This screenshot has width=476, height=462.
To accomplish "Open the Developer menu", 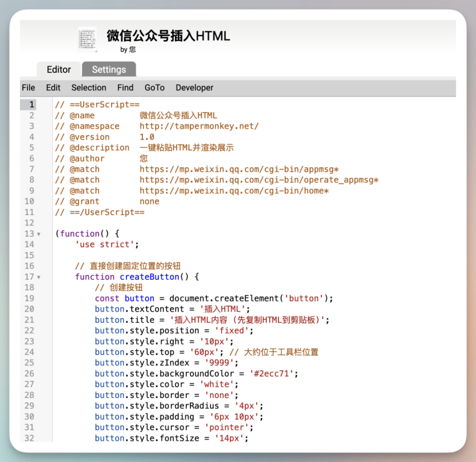I will click(194, 87).
